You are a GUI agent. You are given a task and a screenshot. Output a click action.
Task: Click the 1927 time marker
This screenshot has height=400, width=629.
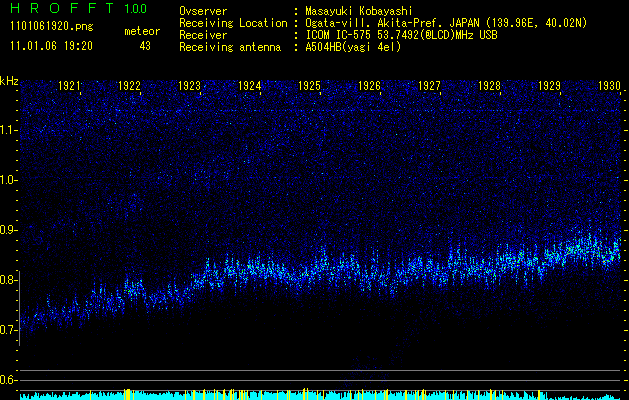(x=430, y=85)
